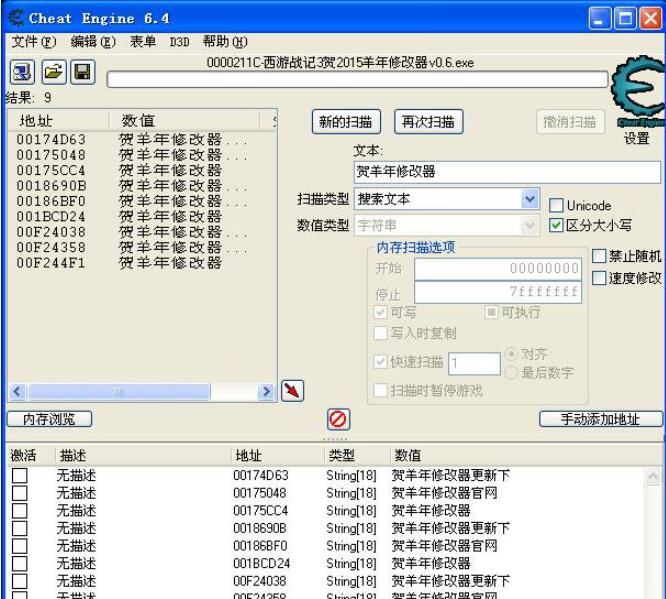Toggle 快速扫描 checkbox
The image size is (666, 599).
381,362
